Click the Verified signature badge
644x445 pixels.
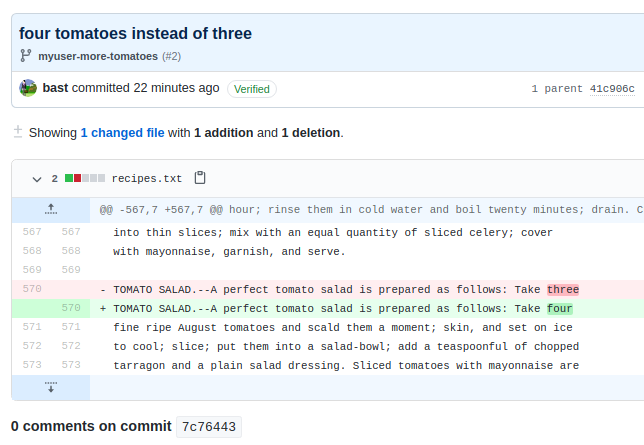[x=252, y=89]
